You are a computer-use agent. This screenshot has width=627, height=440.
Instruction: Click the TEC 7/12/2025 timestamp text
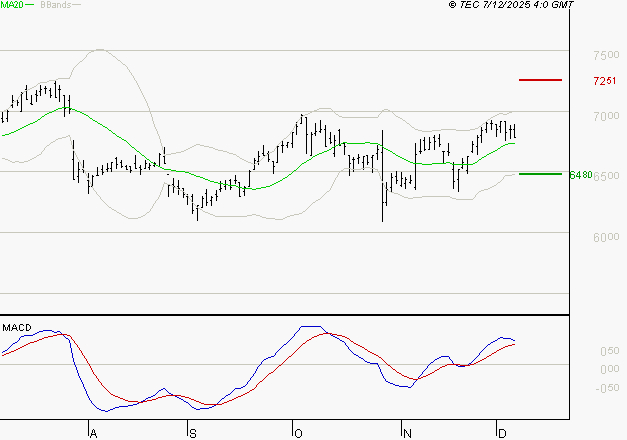point(511,5)
